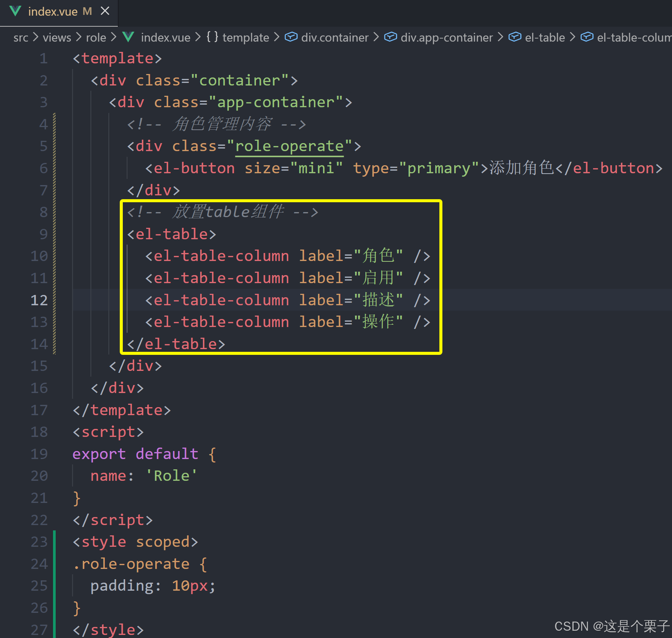Image resolution: width=672 pixels, height=638 pixels.
Task: Click line number 19 in the gutter
Action: (39, 454)
